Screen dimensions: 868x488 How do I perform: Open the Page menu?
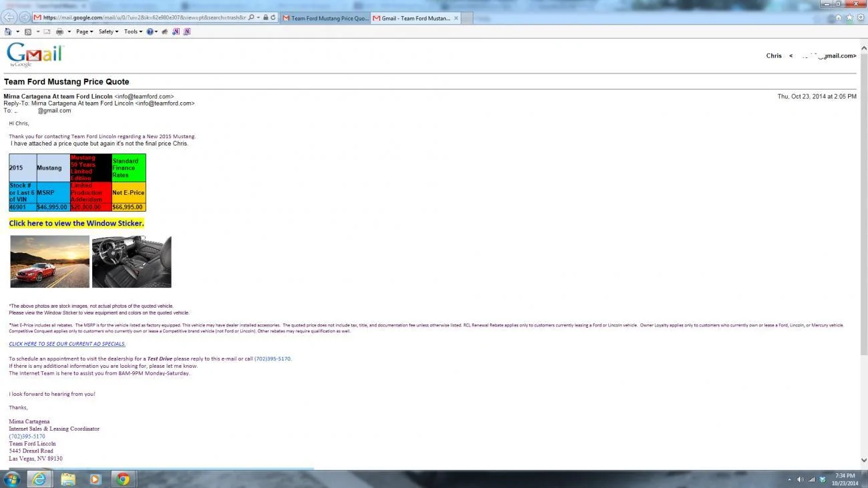click(x=84, y=31)
